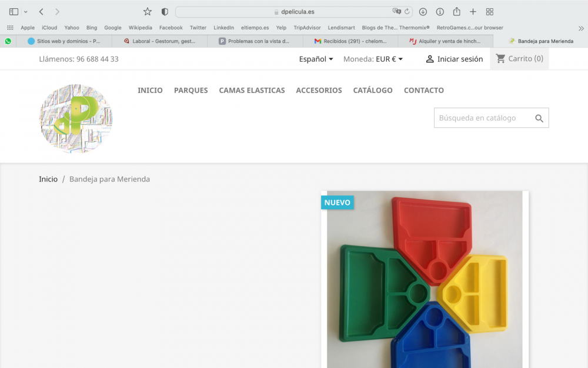Open the CONTACTO menu item

(x=424, y=90)
